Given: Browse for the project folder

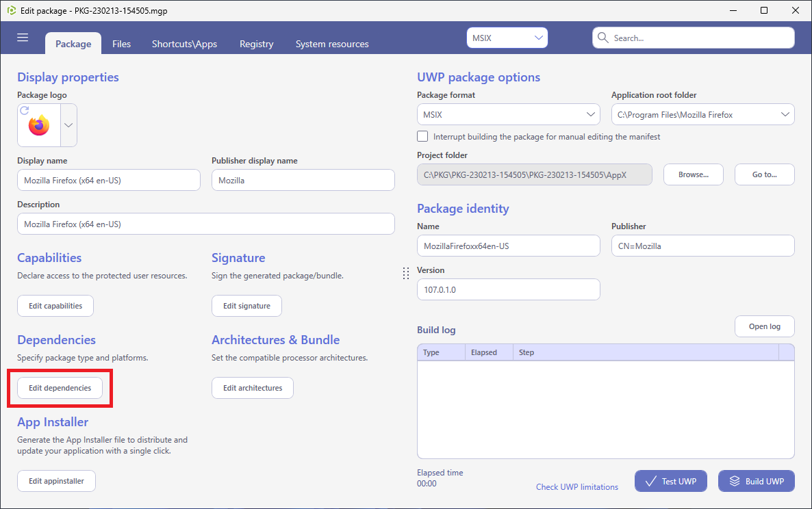Looking at the screenshot, I should [694, 175].
